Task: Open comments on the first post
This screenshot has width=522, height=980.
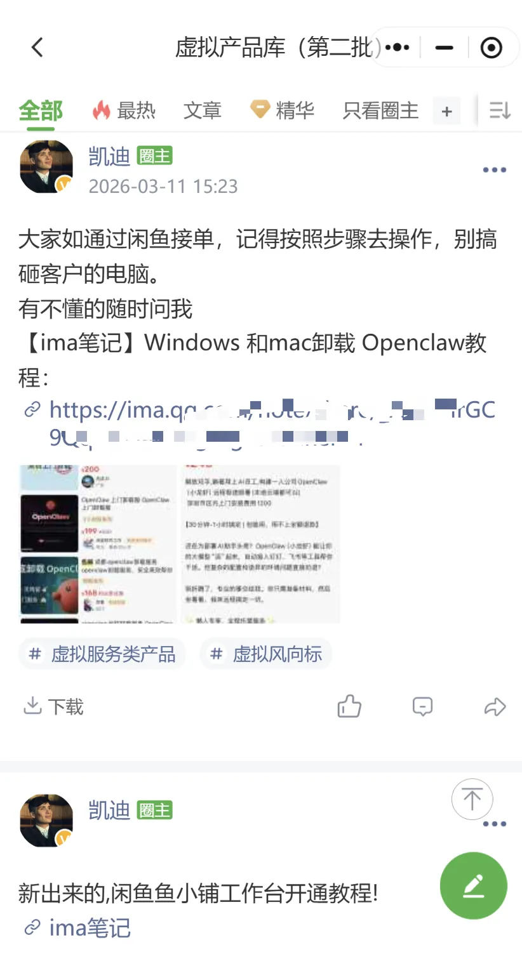Action: 422,706
